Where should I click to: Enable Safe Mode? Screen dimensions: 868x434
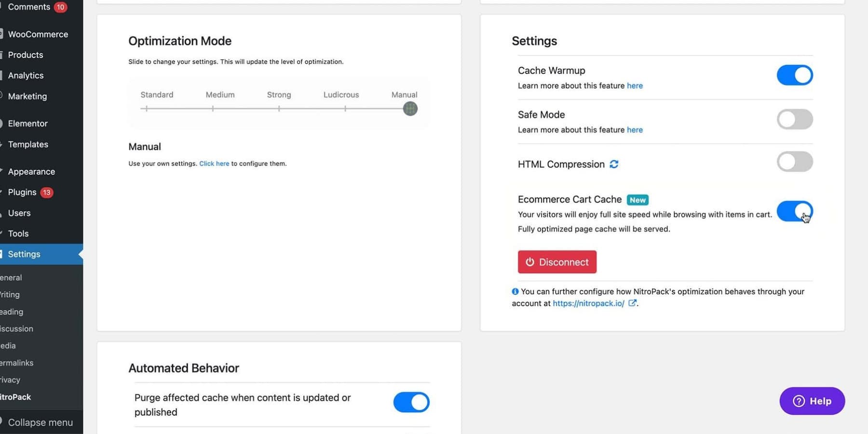click(x=794, y=119)
